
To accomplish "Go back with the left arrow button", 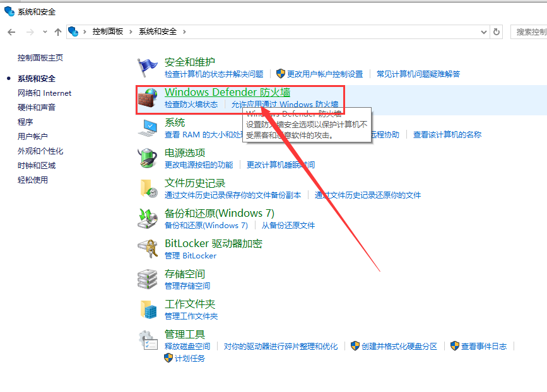I will [11, 32].
